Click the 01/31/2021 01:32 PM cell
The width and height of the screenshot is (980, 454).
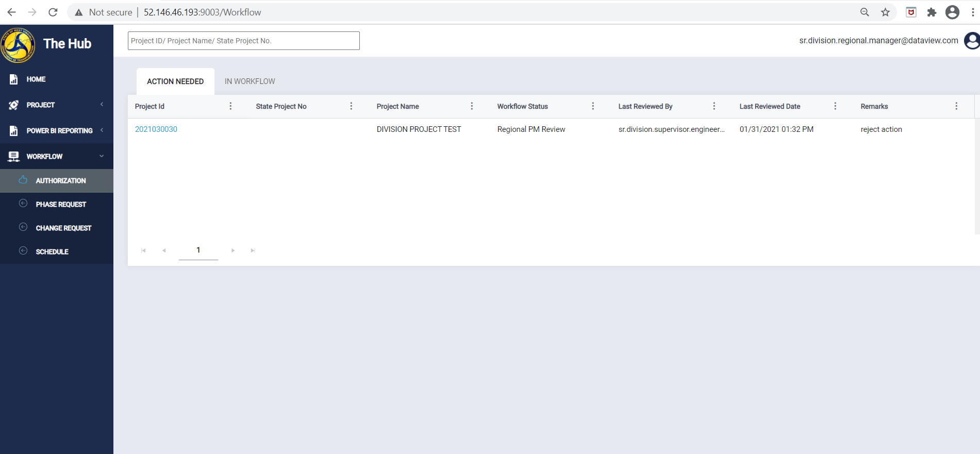pyautogui.click(x=776, y=129)
